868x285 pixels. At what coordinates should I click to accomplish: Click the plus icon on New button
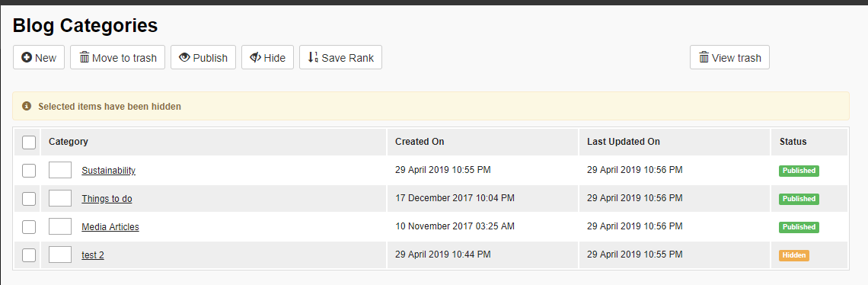pyautogui.click(x=26, y=58)
